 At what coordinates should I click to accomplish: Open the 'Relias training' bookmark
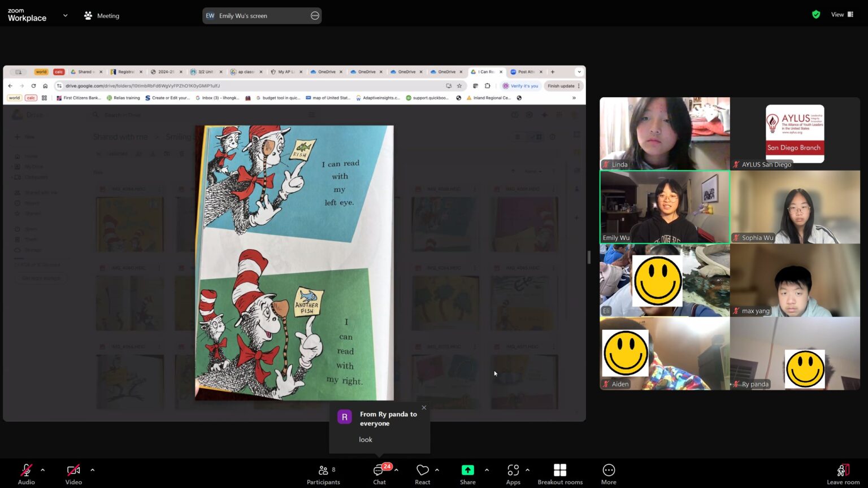pos(123,98)
